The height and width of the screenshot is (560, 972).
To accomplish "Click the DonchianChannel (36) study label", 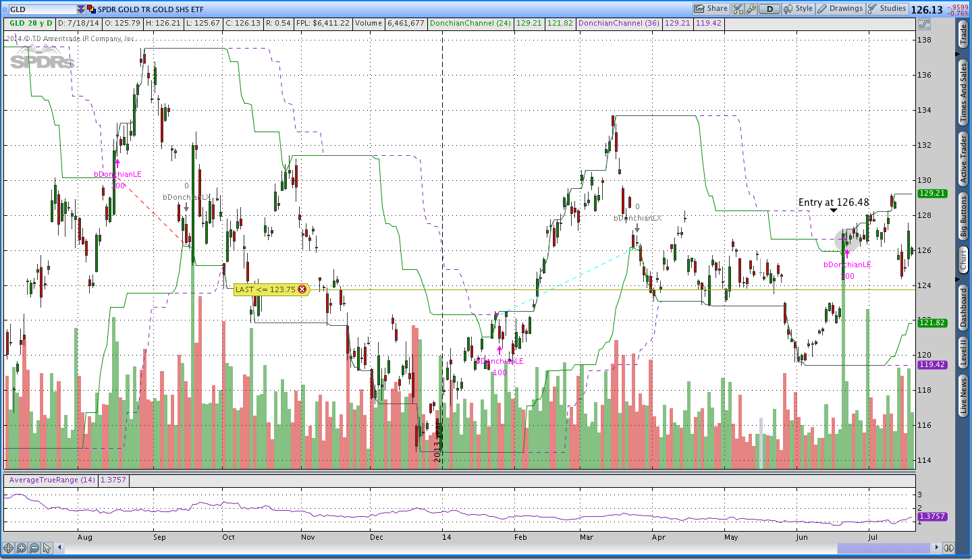I will point(620,23).
